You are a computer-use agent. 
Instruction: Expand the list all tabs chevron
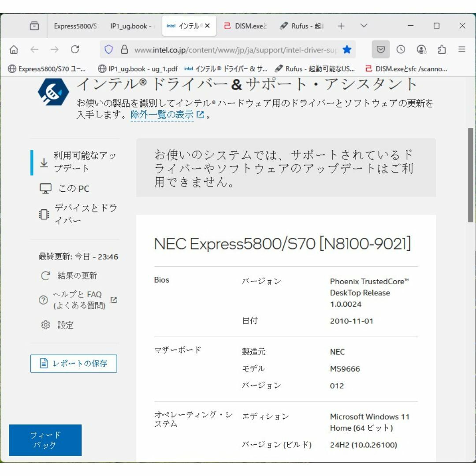click(x=364, y=26)
